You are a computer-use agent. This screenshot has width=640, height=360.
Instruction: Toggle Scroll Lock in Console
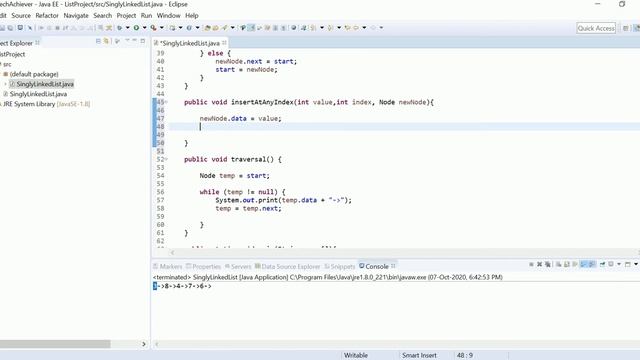coord(567,264)
